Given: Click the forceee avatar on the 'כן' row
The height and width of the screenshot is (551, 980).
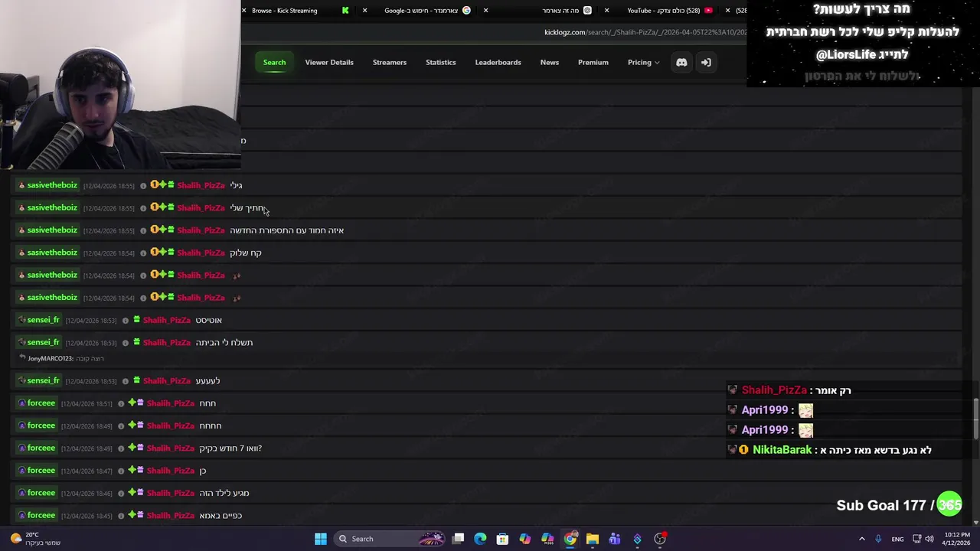Looking at the screenshot, I should click(x=21, y=470).
